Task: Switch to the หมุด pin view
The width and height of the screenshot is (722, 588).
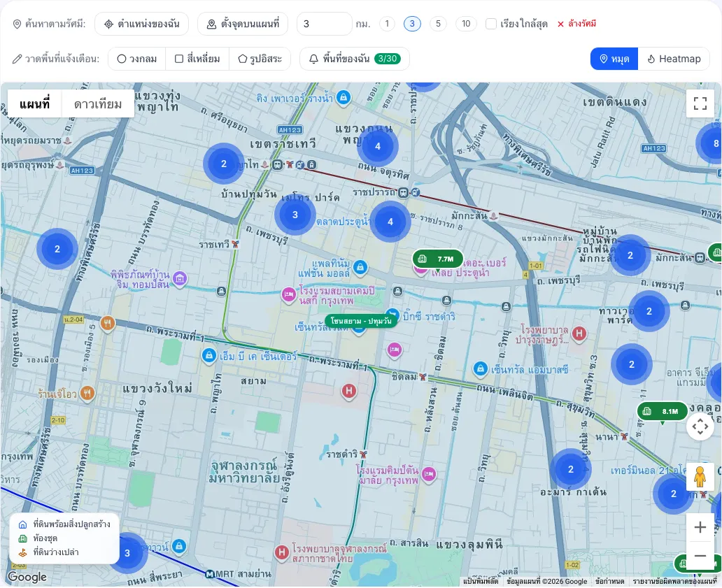Action: point(614,59)
